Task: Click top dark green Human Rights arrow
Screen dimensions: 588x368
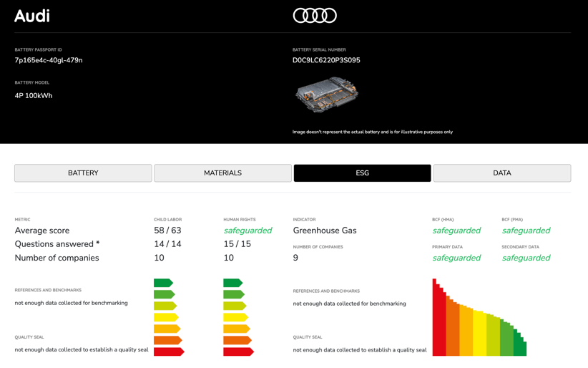Action: 232,283
